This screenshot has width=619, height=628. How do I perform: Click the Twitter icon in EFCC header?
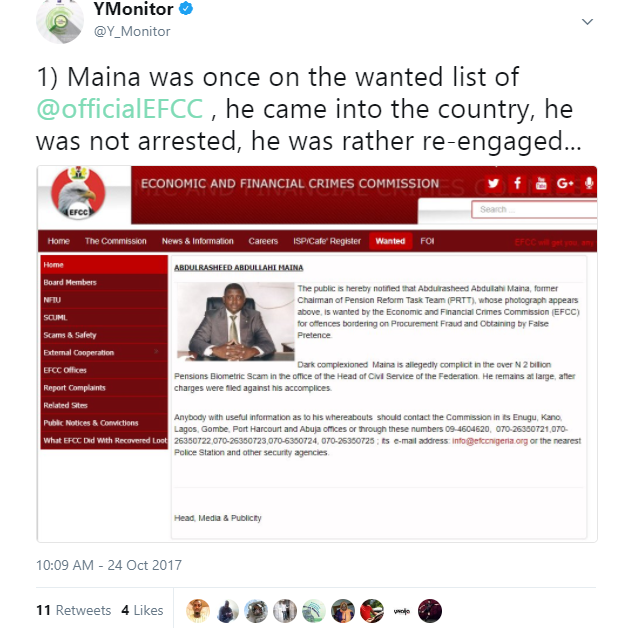pos(495,183)
